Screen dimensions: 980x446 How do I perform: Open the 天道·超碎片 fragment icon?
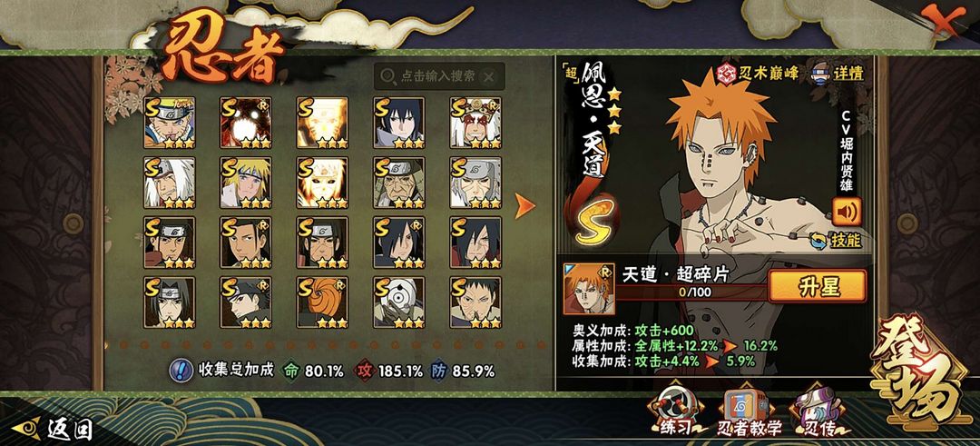(x=589, y=289)
